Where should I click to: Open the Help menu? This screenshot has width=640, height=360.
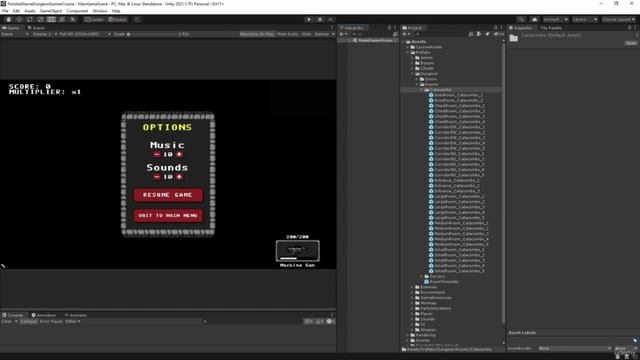click(x=116, y=11)
